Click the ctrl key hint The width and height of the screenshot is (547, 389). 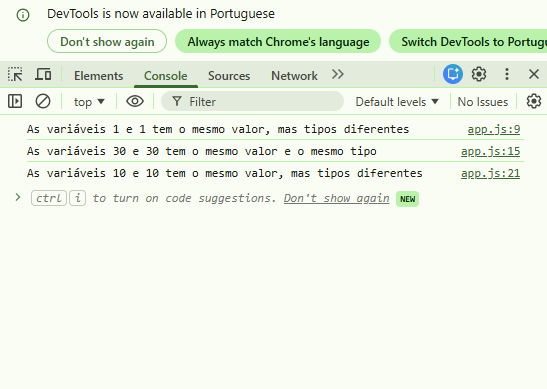[48, 198]
